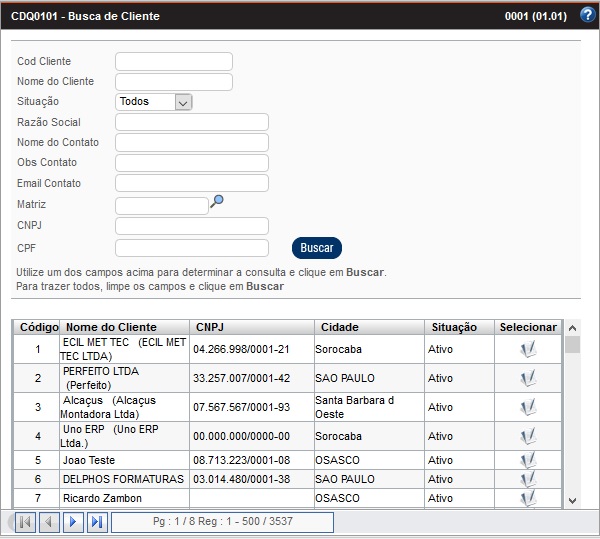Select client ECIL MET TEC row icon
Viewport: 600px width, 539px height.
click(x=528, y=349)
